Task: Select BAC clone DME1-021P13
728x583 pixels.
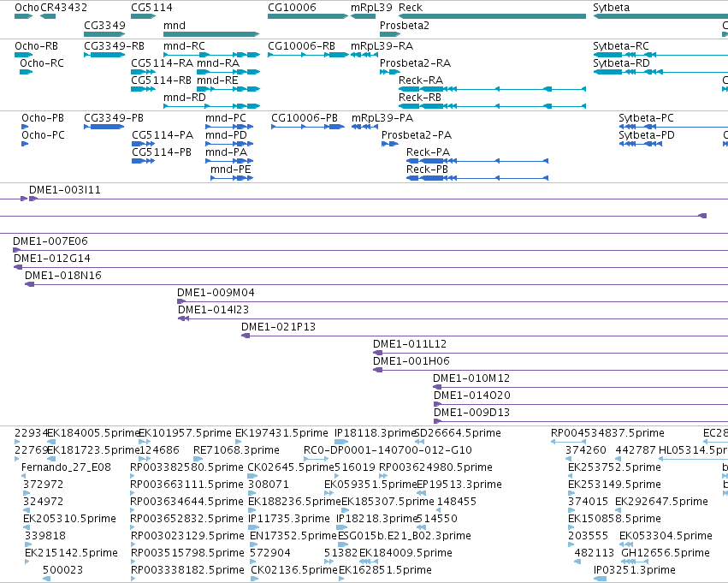Action: pos(485,336)
